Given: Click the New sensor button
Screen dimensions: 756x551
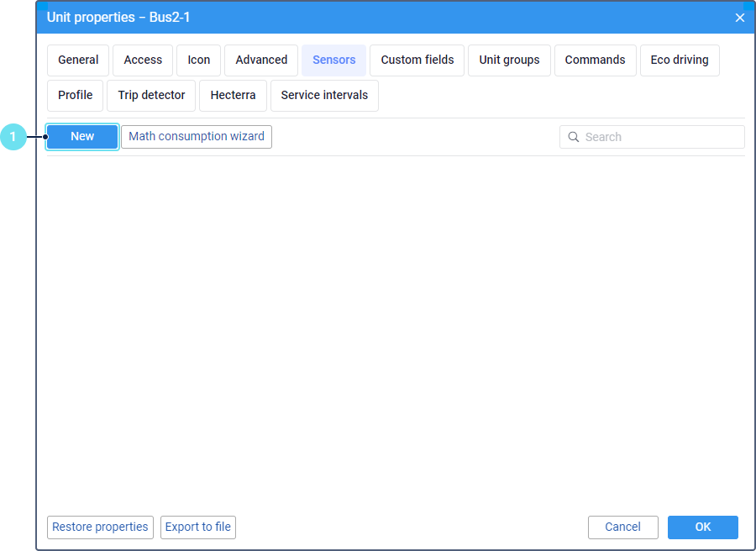Looking at the screenshot, I should coord(82,137).
